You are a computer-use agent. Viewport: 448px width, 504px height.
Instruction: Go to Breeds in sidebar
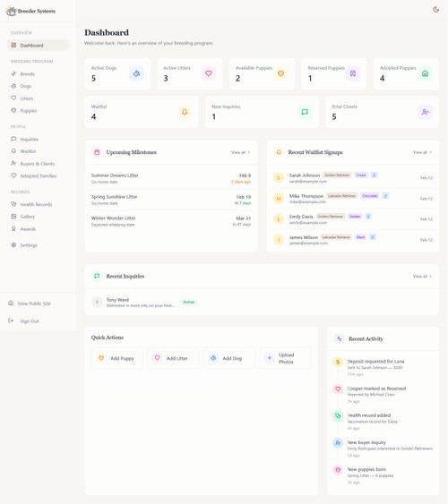(x=38, y=74)
